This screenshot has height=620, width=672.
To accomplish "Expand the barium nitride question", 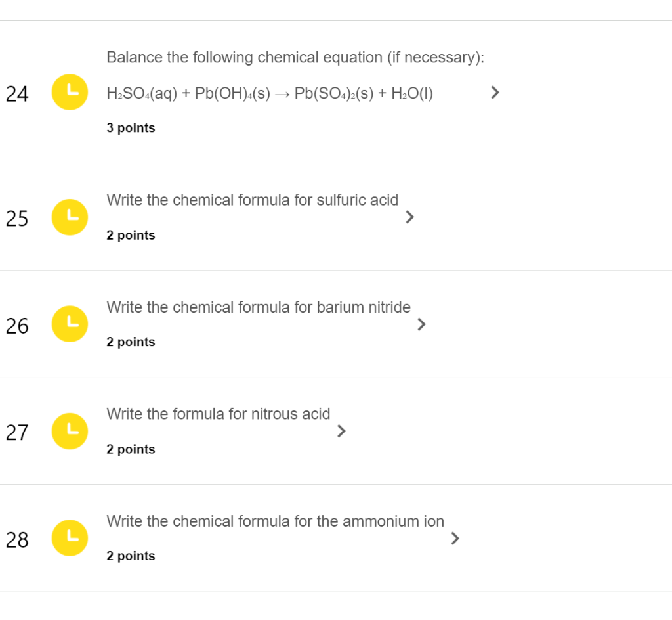I will pyautogui.click(x=421, y=324).
